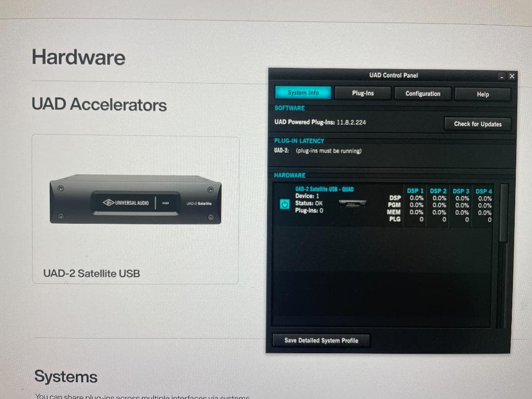Click the UAD-2 Satellite USB card caption
The width and height of the screenshot is (532, 399).
click(x=92, y=273)
